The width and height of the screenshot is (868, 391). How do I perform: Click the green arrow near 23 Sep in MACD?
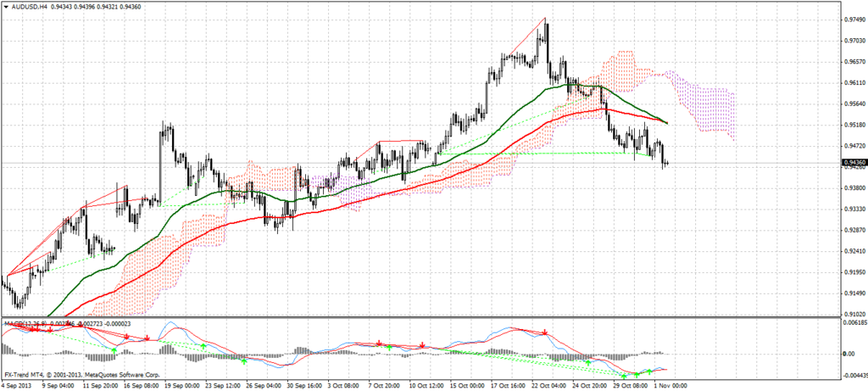[x=203, y=346]
